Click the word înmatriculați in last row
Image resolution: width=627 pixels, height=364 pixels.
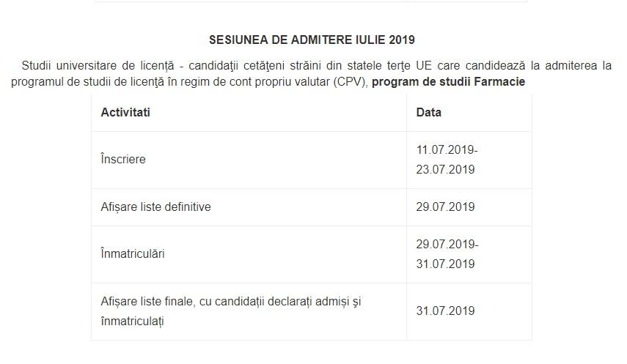point(132,321)
